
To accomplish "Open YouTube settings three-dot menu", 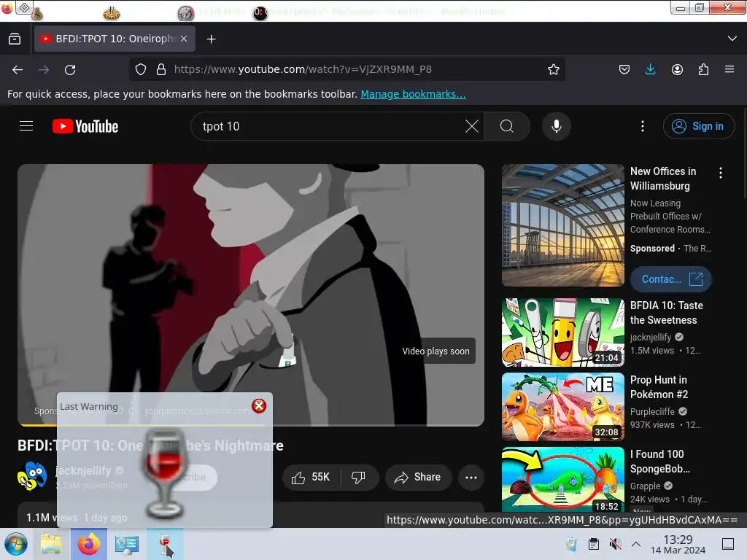I will coord(643,126).
